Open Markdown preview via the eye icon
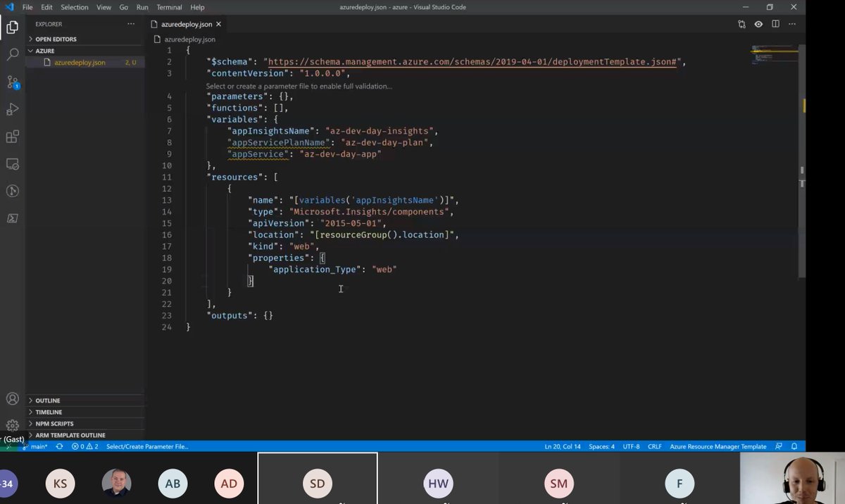The image size is (845, 504). click(x=757, y=23)
